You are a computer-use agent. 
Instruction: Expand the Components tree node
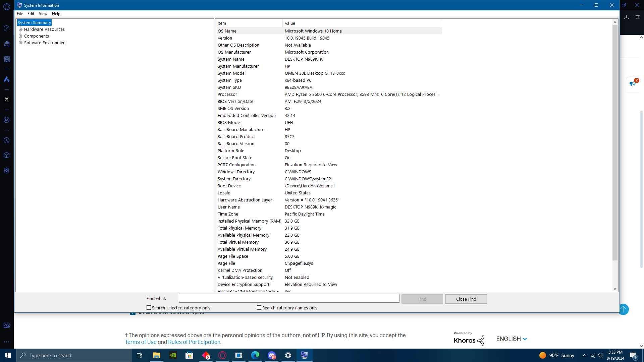tap(20, 36)
